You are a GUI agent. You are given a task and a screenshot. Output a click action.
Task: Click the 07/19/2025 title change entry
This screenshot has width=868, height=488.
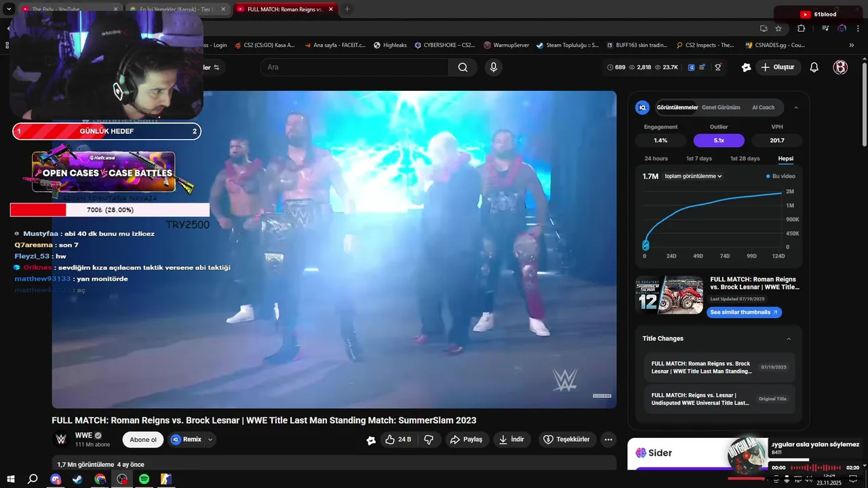point(719,367)
